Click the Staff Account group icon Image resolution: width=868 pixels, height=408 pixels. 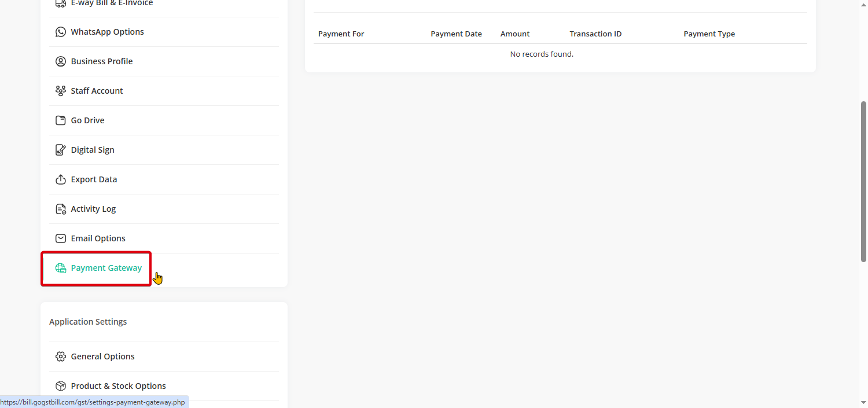[60, 91]
